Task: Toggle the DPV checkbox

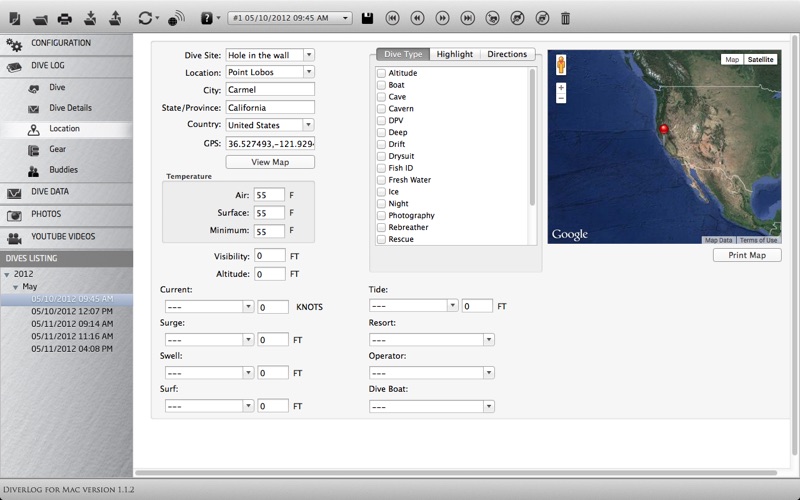Action: (381, 121)
